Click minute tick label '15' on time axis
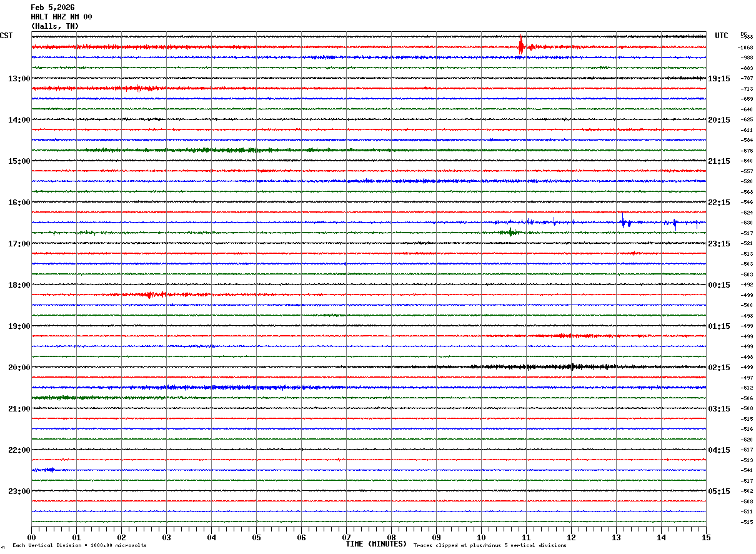This screenshot has height=554, width=756. [x=706, y=537]
